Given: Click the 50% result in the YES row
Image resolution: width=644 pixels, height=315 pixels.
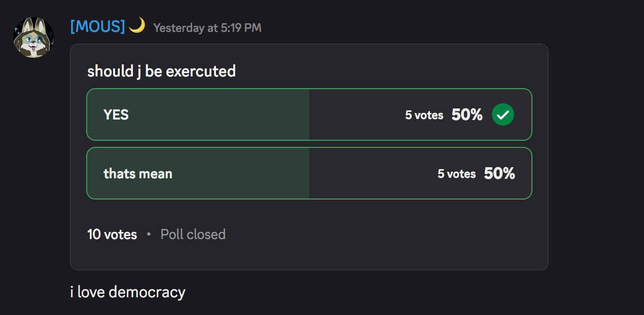Looking at the screenshot, I should coord(467,115).
